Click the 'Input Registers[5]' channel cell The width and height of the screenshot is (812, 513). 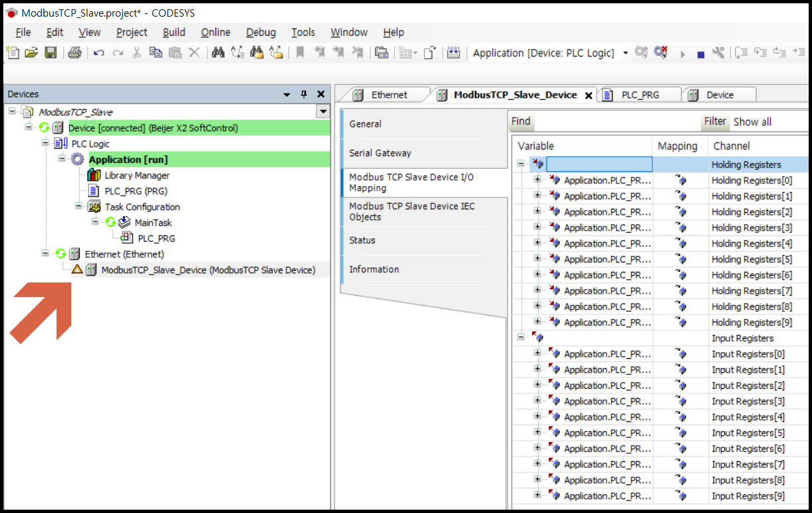pyautogui.click(x=759, y=433)
